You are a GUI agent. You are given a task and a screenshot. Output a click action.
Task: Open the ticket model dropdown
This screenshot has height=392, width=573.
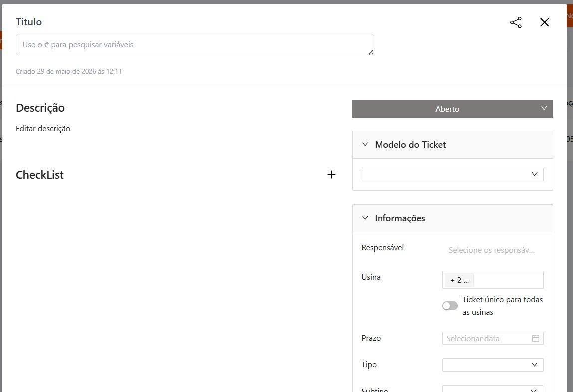[x=452, y=174]
